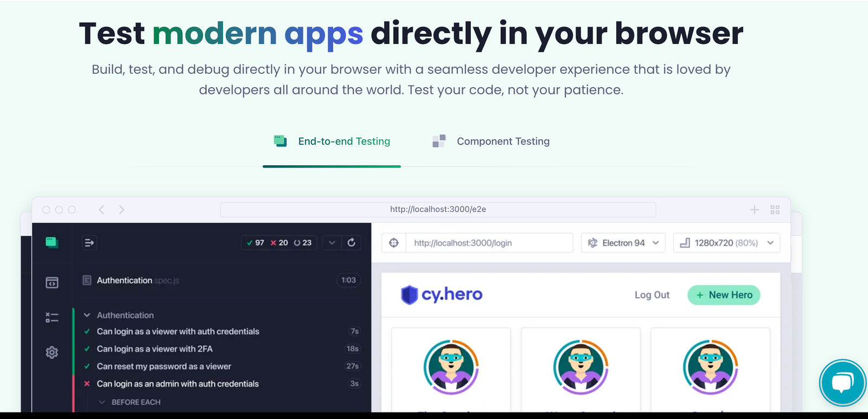868x419 pixels.
Task: Open the runs list icon in sidebar
Action: (52, 317)
